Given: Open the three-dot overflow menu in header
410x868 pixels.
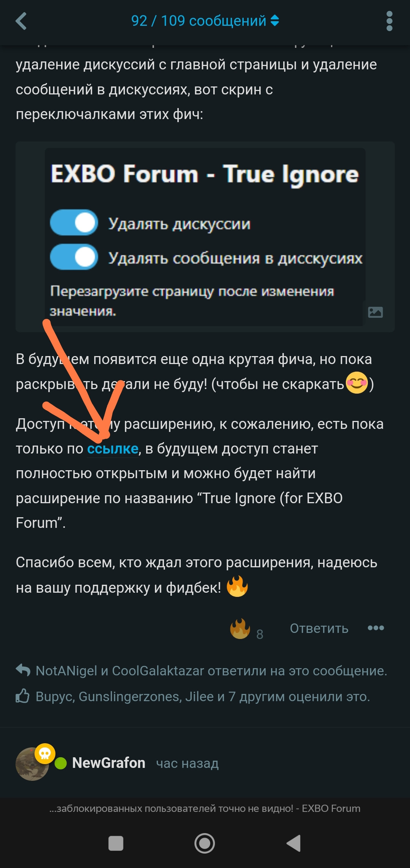Looking at the screenshot, I should click(389, 21).
